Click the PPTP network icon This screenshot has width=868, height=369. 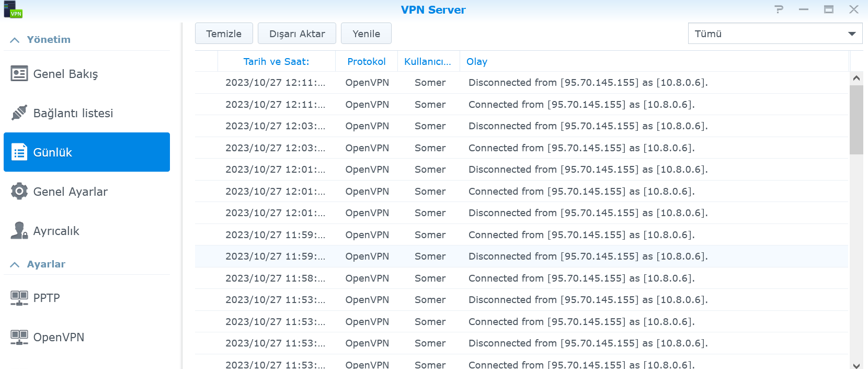click(x=19, y=298)
